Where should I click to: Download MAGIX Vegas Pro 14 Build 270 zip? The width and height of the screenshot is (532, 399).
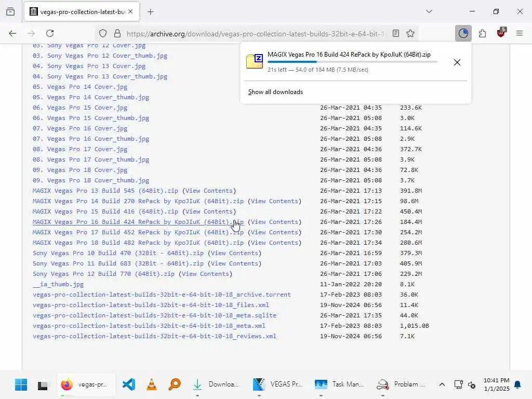138,201
